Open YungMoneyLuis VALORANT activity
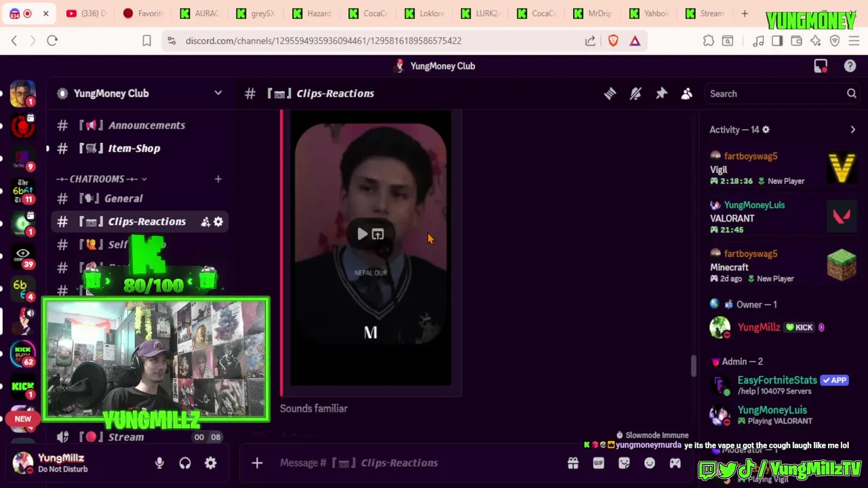This screenshot has width=868, height=488. [782, 217]
